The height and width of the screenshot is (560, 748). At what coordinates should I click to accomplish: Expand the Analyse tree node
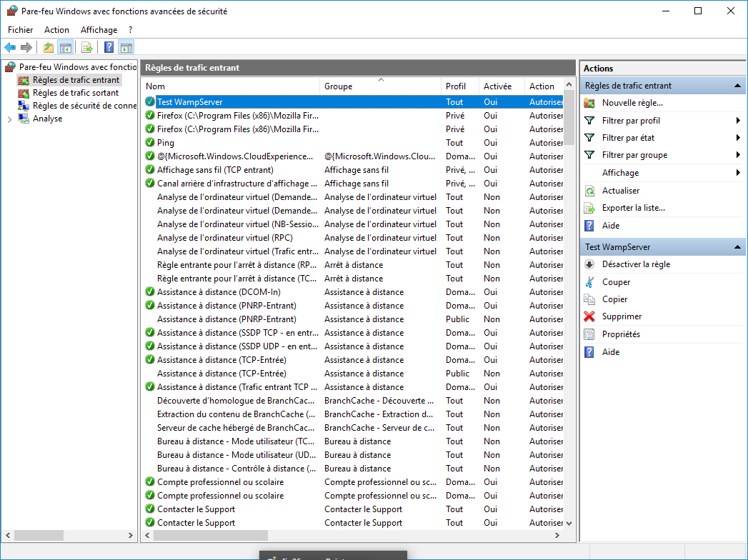coord(9,119)
